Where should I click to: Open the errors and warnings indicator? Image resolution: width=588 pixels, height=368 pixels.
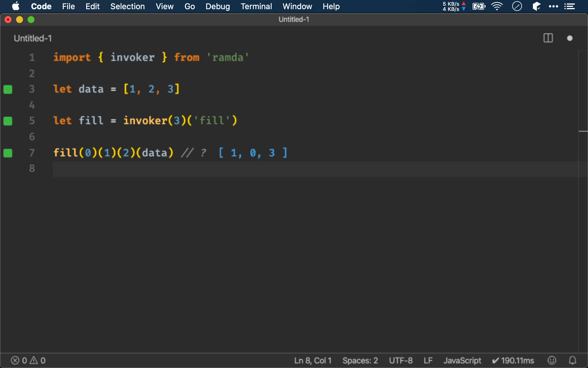28,360
